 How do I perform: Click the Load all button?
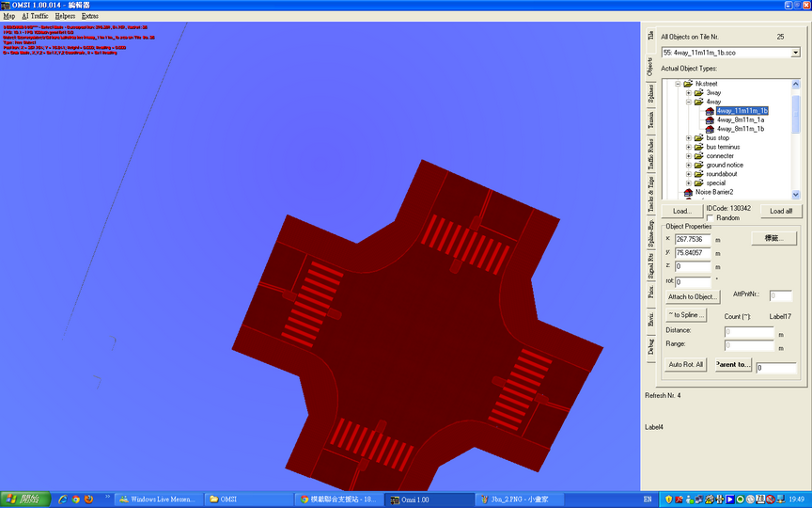(781, 211)
